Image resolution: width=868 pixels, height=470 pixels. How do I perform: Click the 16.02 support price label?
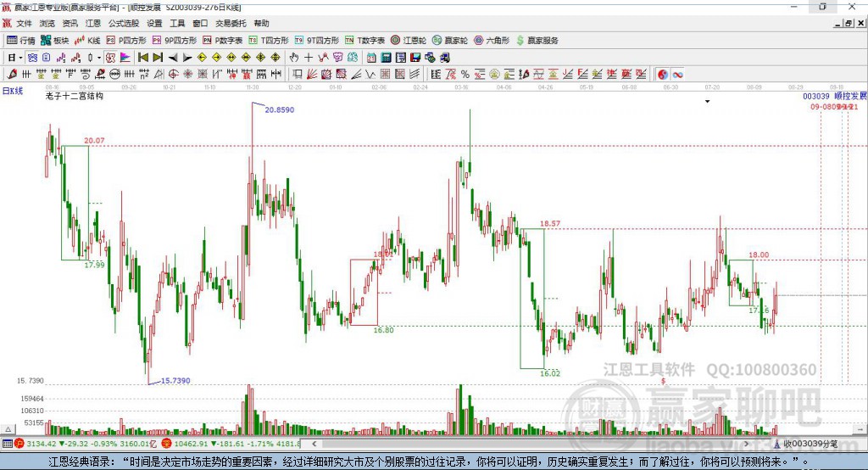click(x=549, y=373)
